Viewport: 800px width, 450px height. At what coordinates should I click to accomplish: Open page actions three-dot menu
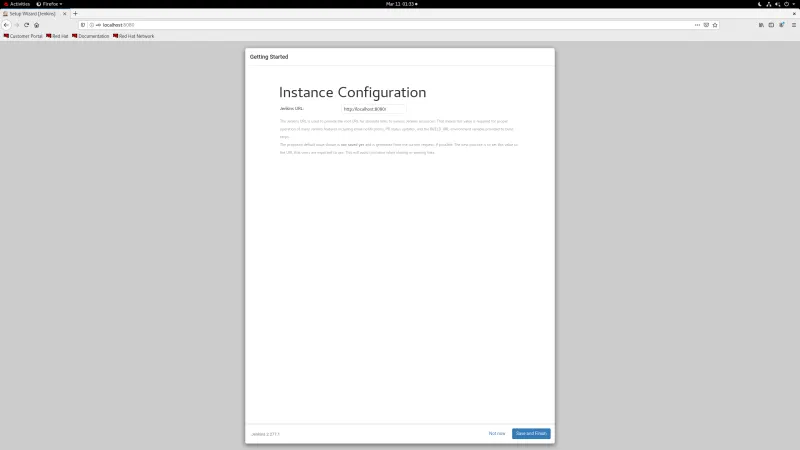pyautogui.click(x=696, y=24)
